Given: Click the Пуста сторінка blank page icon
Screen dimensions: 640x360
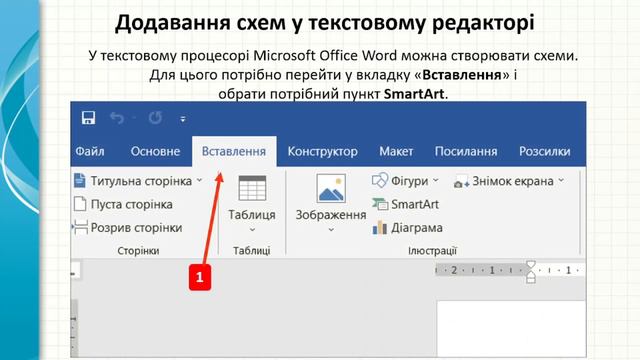Looking at the screenshot, I should pyautogui.click(x=80, y=204).
